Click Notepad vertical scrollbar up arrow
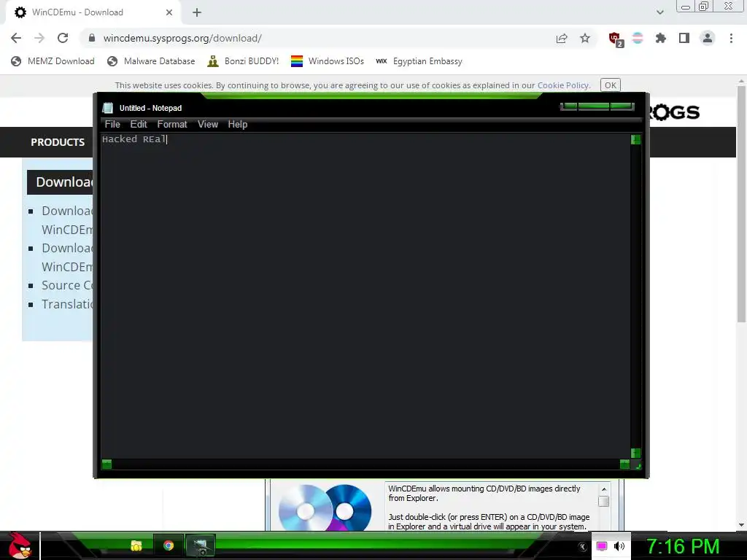Screen dimensions: 747x560 635,139
